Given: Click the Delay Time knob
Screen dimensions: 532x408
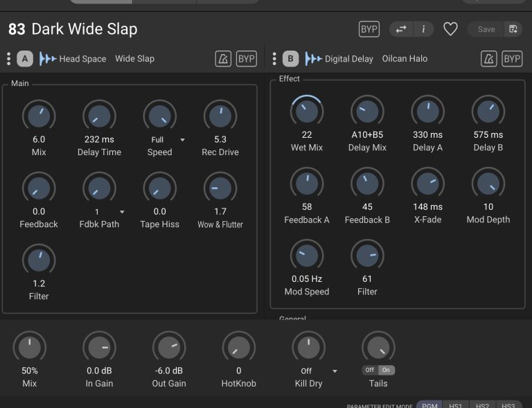Looking at the screenshot, I should tap(100, 116).
